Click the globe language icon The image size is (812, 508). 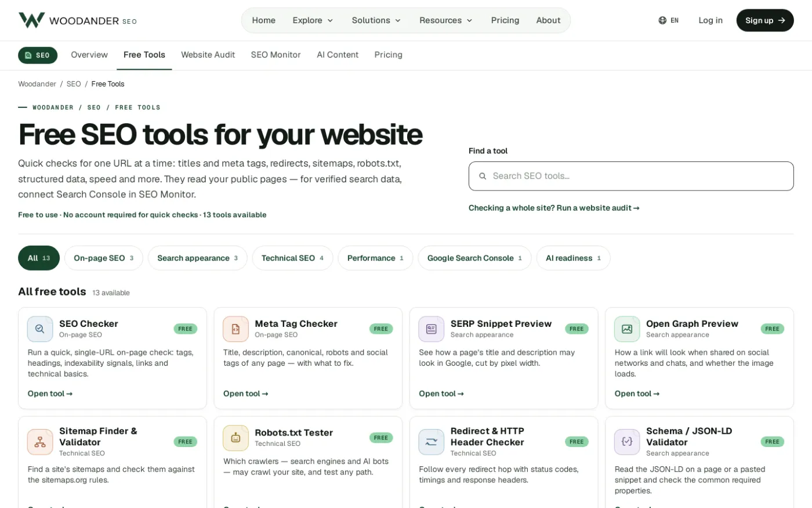662,20
